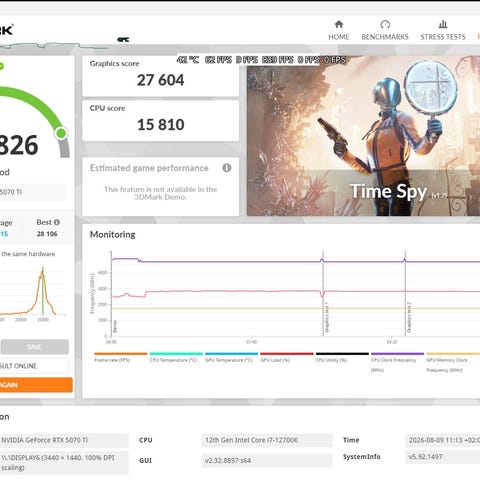Open the Home icon in navigation
Image resolution: width=480 pixels, height=480 pixels.
[x=339, y=24]
